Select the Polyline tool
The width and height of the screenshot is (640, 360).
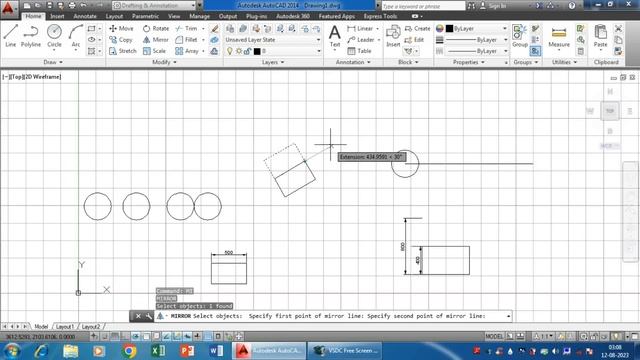pyautogui.click(x=31, y=36)
